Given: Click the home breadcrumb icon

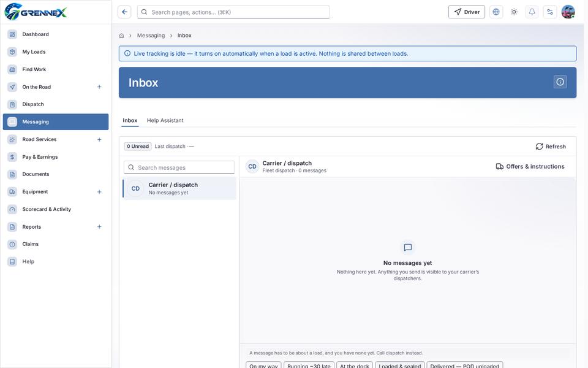Looking at the screenshot, I should 121,36.
